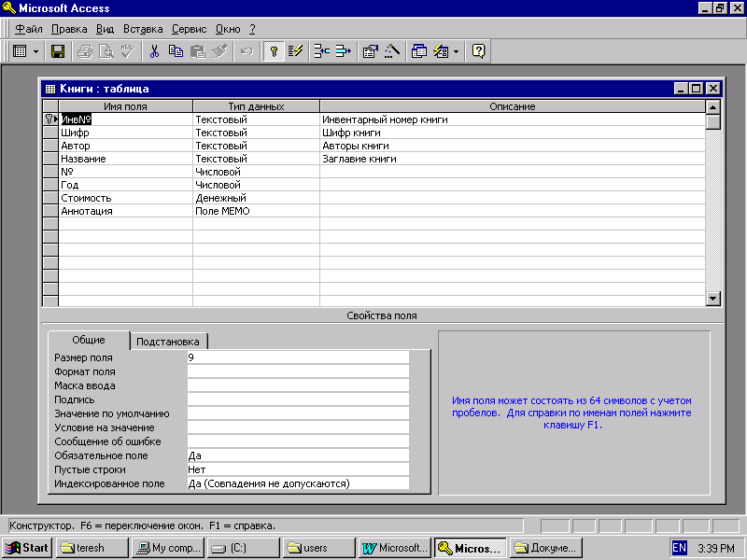
Task: Click Пустые строки value Нет
Action: (x=298, y=469)
